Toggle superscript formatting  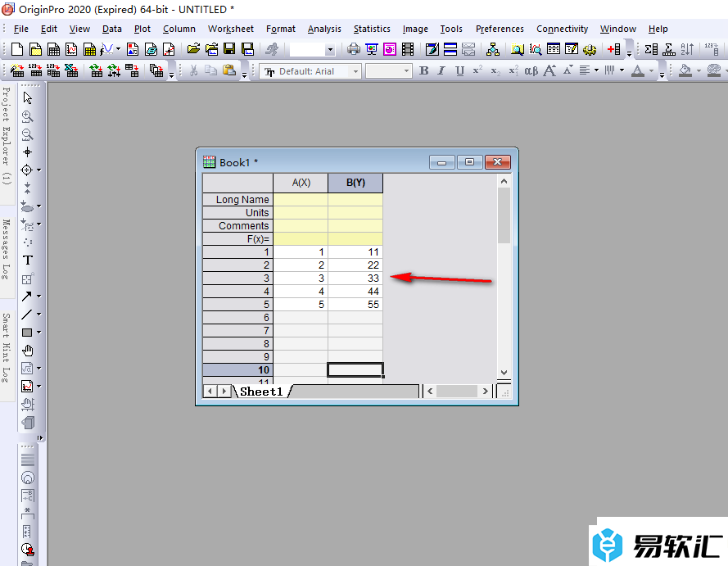click(477, 70)
